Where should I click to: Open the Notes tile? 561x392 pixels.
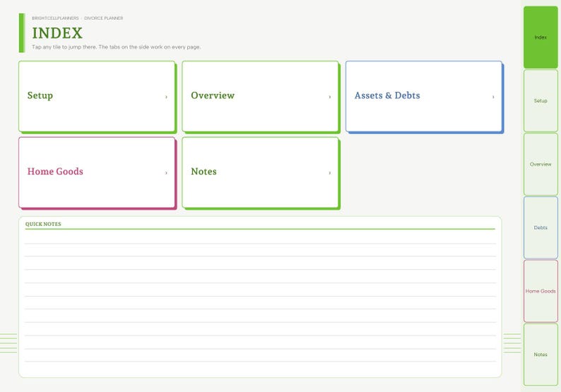[261, 172]
